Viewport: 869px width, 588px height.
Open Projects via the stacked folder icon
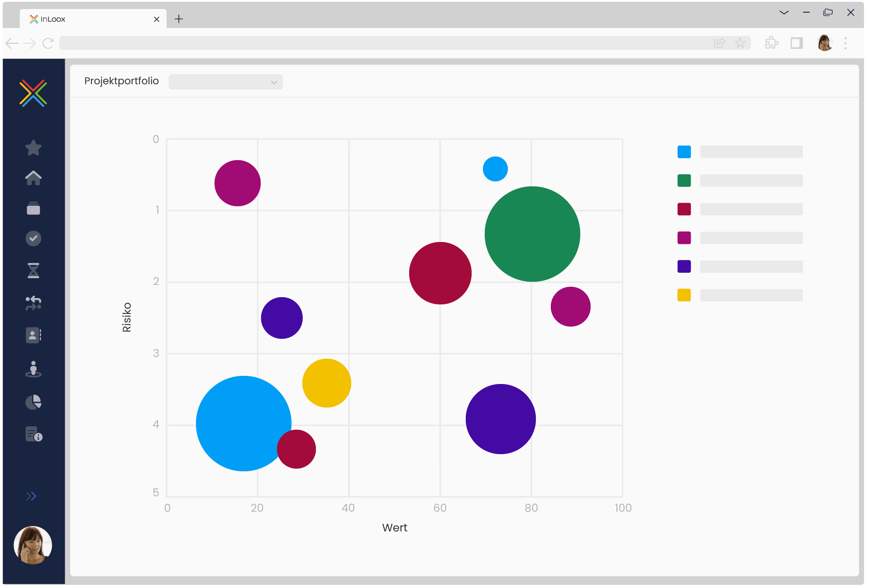pos(33,208)
